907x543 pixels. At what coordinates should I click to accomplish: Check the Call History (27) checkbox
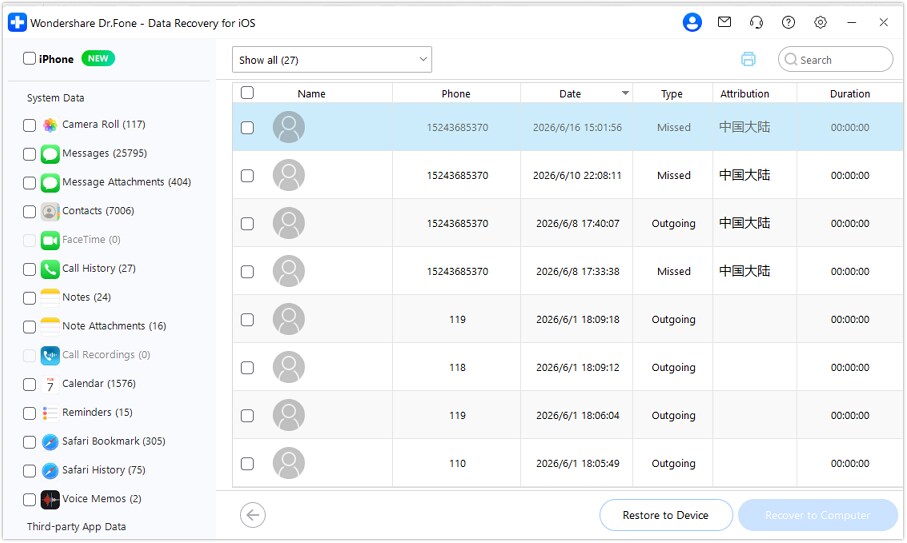[29, 269]
